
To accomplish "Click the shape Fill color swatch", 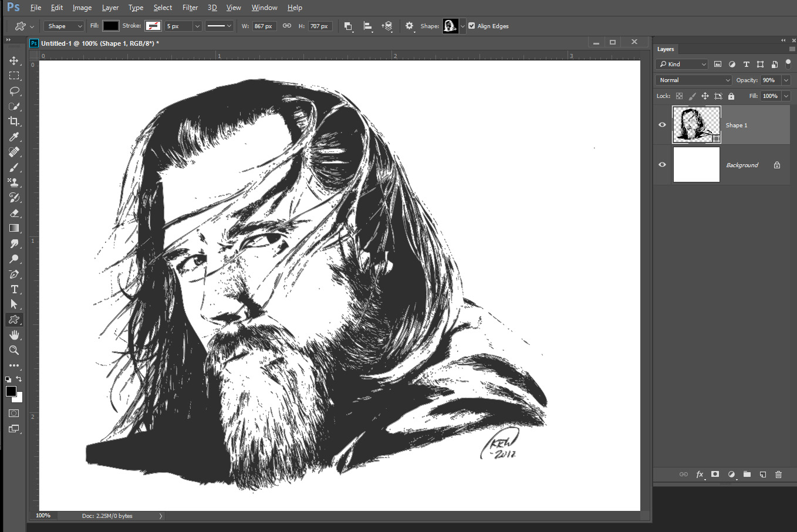I will point(111,26).
